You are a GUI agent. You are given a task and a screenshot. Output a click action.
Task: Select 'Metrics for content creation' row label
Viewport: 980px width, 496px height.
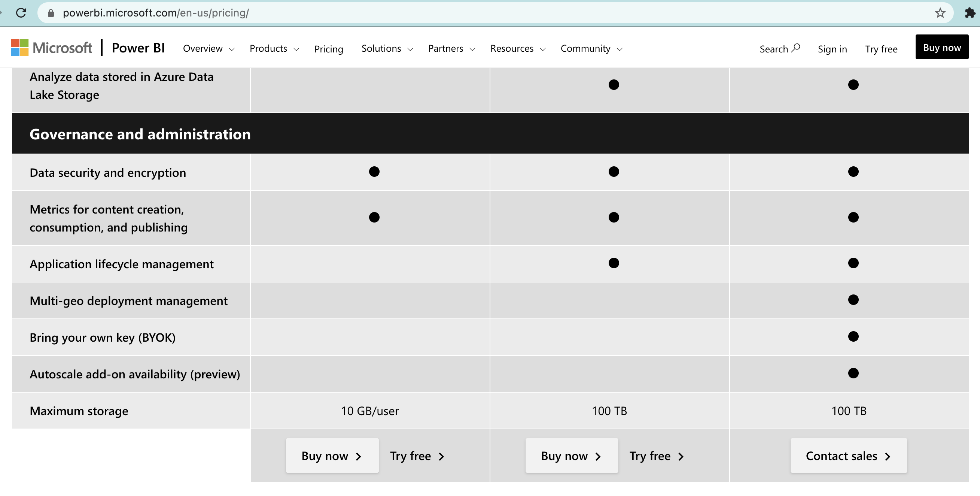tap(109, 218)
